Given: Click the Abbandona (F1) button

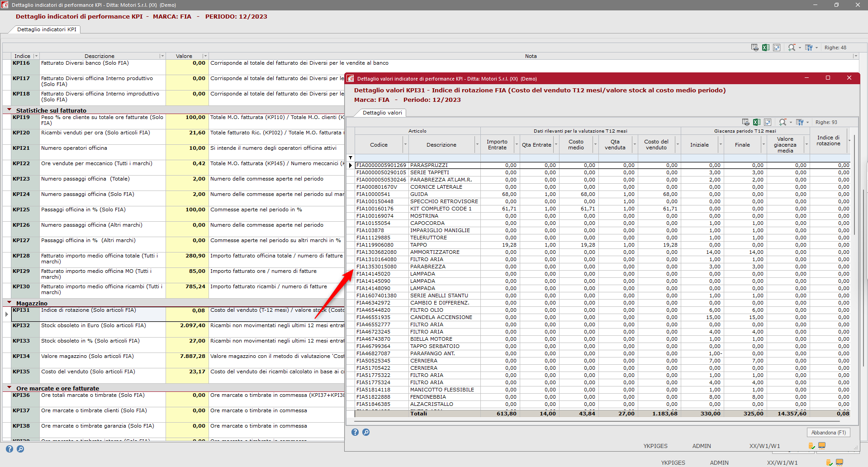Looking at the screenshot, I should coord(828,433).
